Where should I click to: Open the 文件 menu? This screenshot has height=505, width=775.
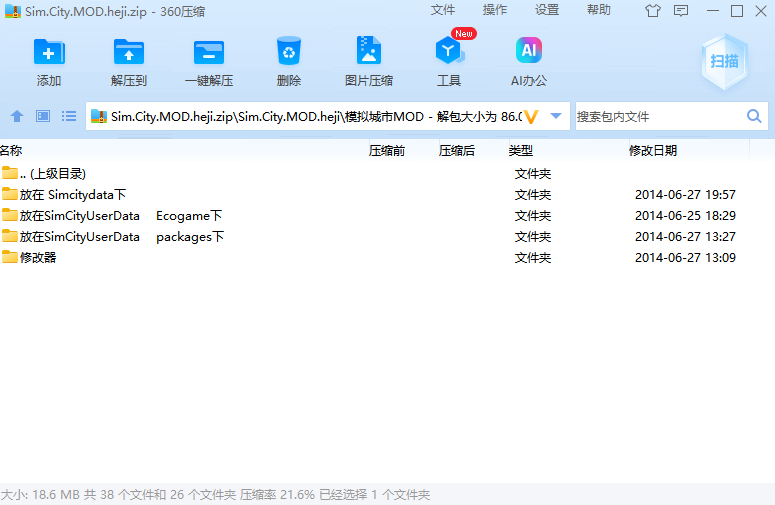(x=442, y=10)
